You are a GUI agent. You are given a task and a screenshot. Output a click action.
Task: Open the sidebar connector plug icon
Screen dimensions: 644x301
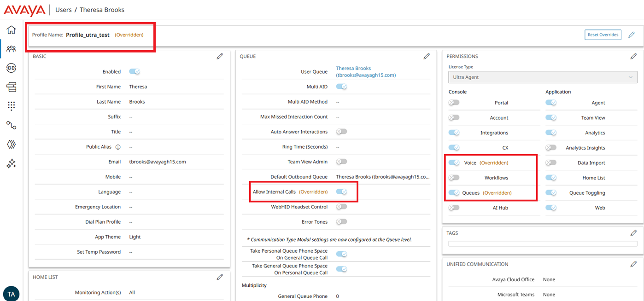tap(11, 68)
